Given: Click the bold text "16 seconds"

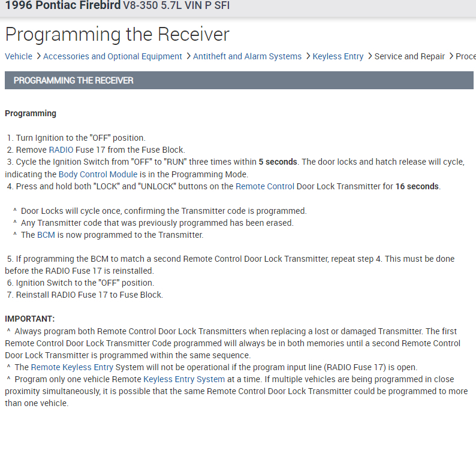Looking at the screenshot, I should tap(417, 186).
